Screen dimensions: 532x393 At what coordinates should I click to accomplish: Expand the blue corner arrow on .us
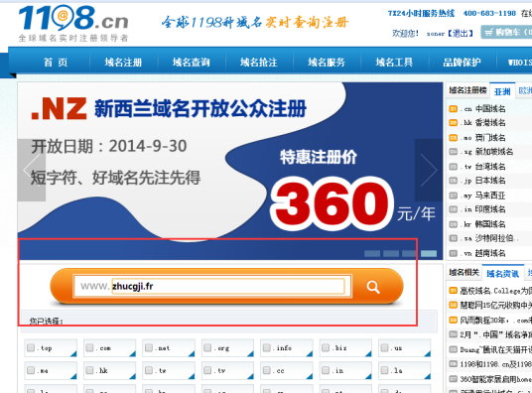(x=428, y=354)
